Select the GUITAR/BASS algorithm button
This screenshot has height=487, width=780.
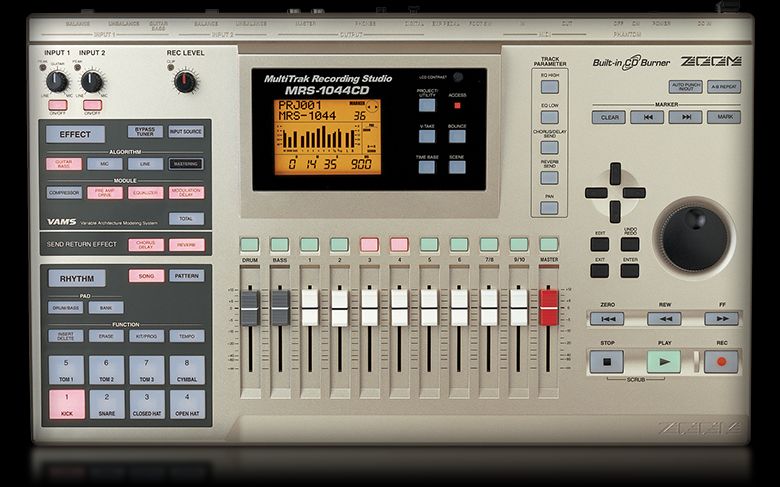coord(64,164)
